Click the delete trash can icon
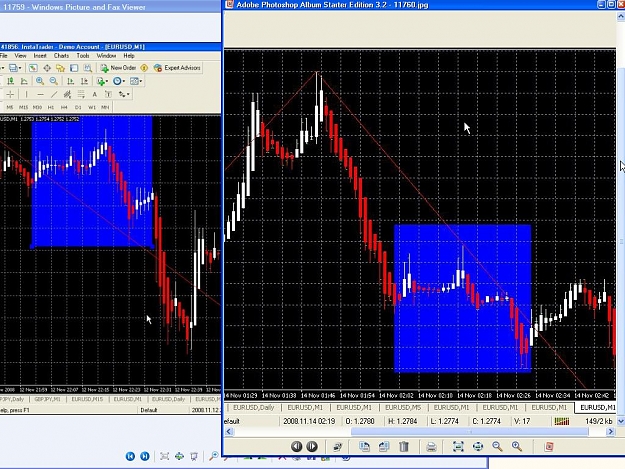The width and height of the screenshot is (625, 469). pos(404,447)
